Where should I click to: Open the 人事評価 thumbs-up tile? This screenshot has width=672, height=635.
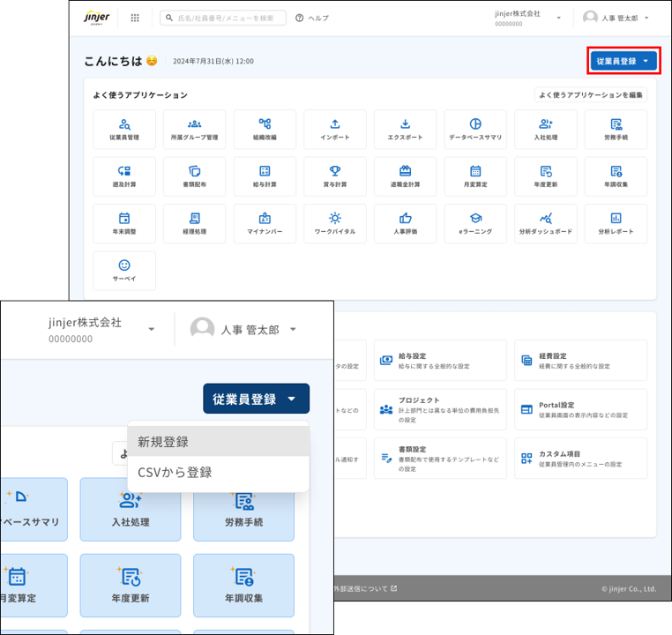[x=406, y=224]
